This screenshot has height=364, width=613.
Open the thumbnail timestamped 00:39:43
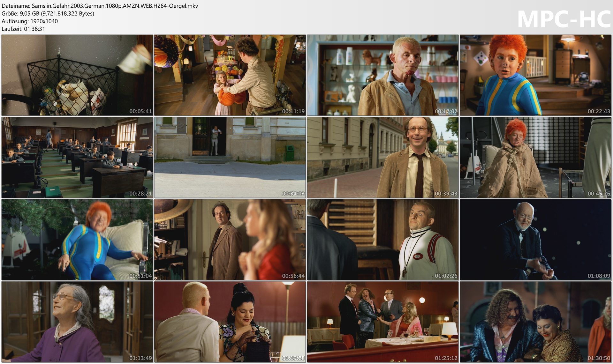tap(383, 157)
